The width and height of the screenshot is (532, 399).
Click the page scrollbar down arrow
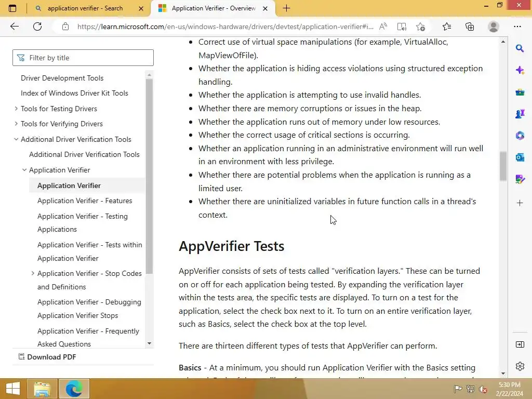tap(503, 373)
